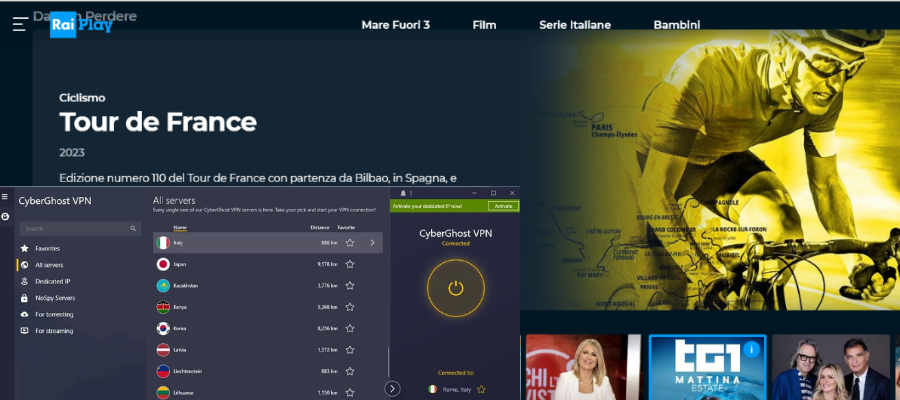900x400 pixels.
Task: Open Favorites in CyberGhost sidebar
Action: point(48,248)
